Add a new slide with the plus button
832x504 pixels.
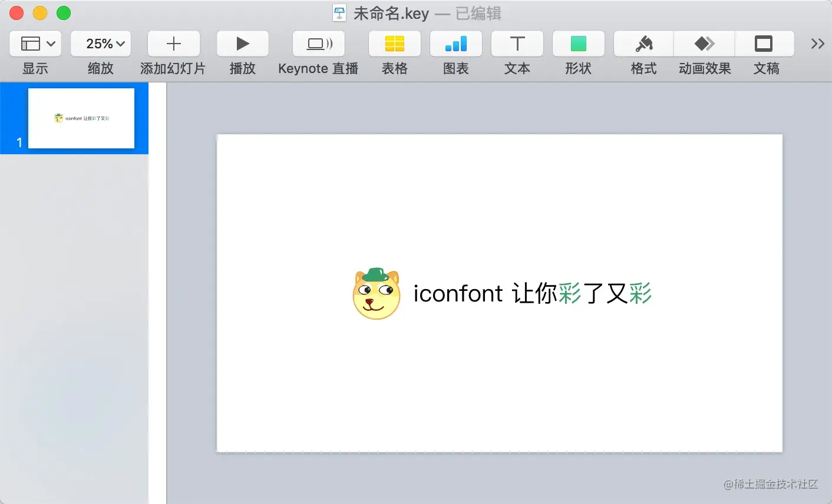coord(174,44)
